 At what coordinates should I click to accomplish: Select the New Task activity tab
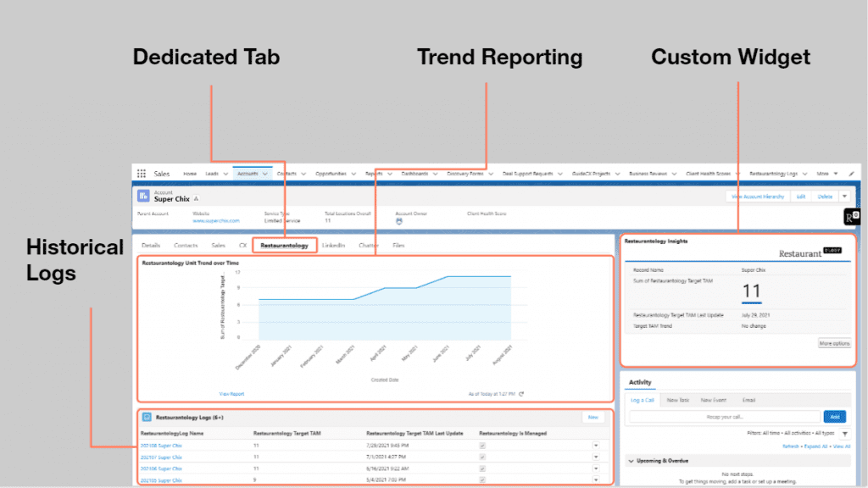tap(677, 400)
